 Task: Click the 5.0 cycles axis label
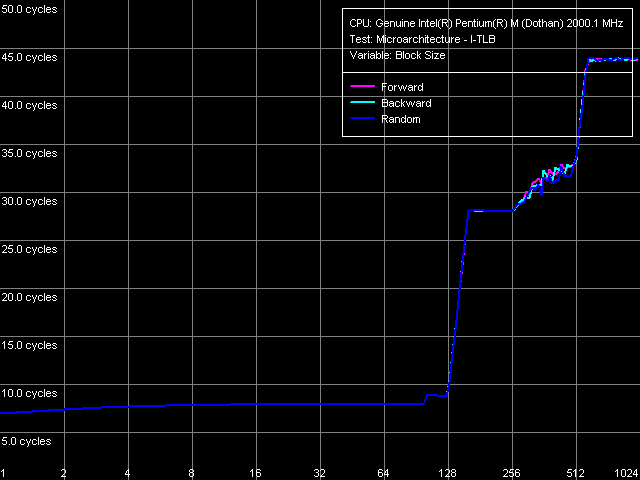point(26,441)
